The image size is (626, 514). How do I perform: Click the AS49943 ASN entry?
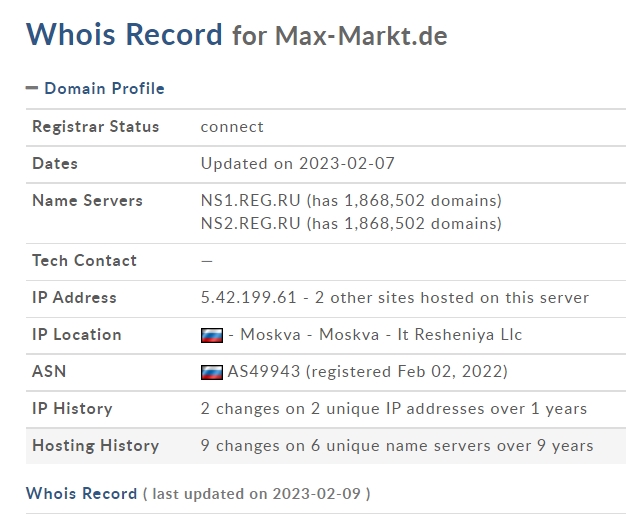point(263,372)
